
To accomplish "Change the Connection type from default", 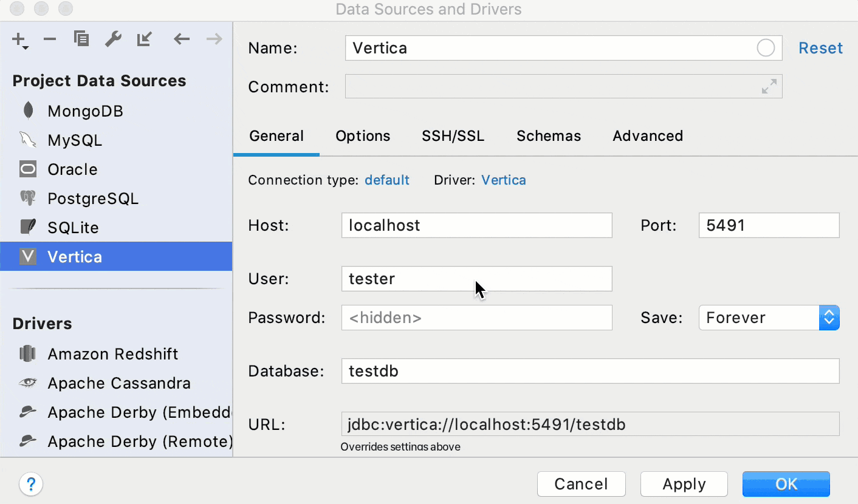I will tap(386, 180).
